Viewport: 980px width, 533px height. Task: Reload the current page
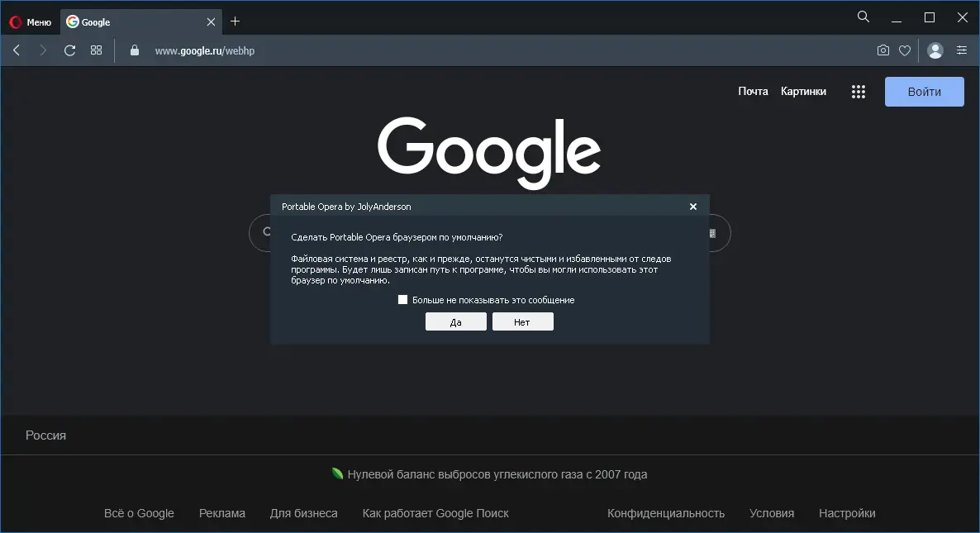point(69,50)
